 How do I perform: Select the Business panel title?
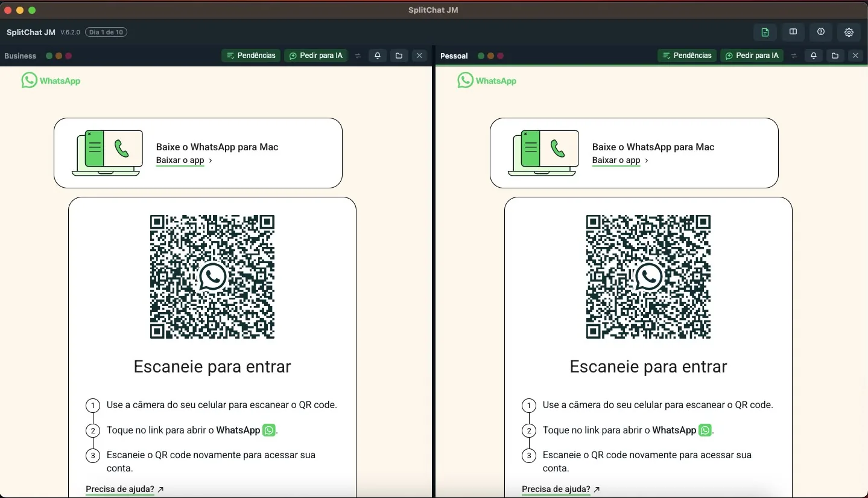coord(21,56)
